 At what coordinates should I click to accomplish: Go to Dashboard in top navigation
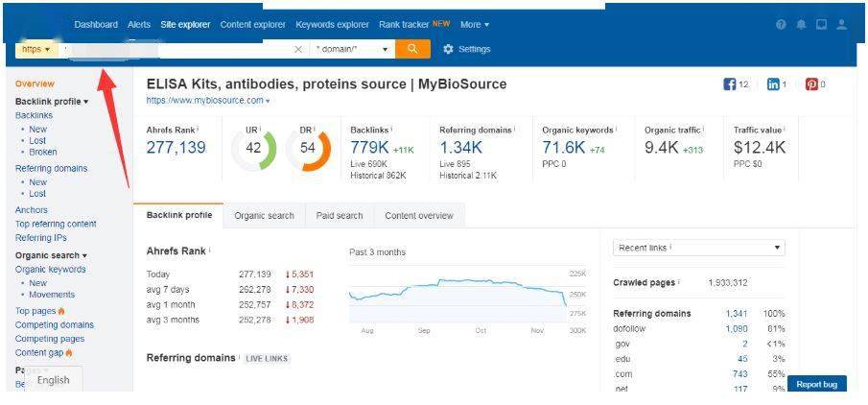click(x=96, y=24)
